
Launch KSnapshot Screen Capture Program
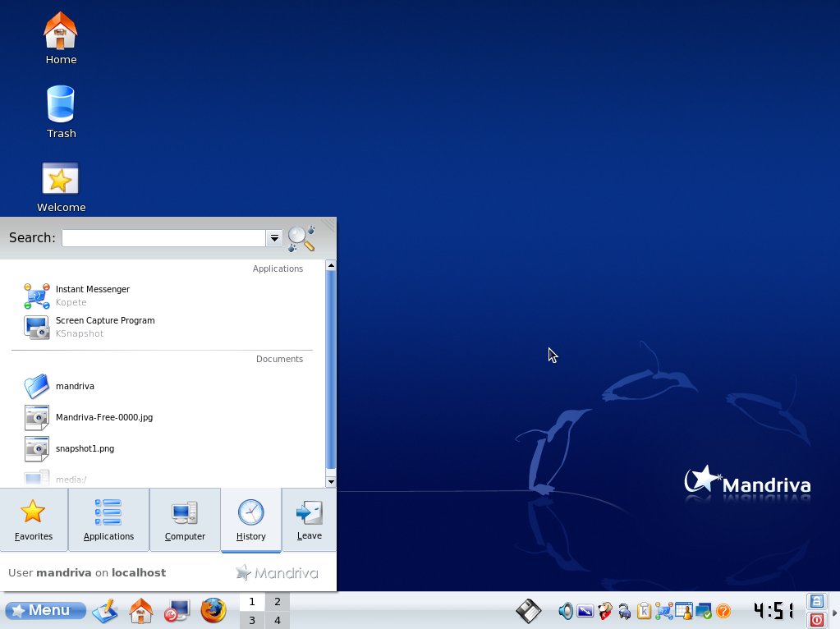(90, 326)
